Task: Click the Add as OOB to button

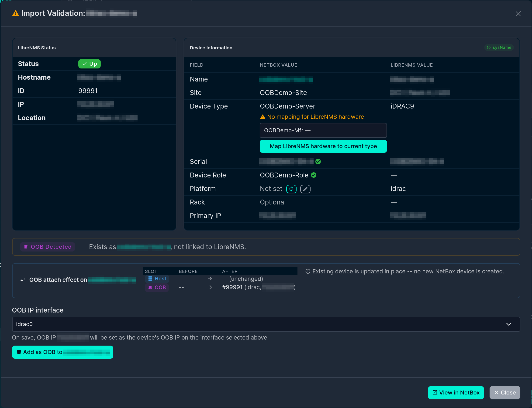Action: tap(63, 352)
